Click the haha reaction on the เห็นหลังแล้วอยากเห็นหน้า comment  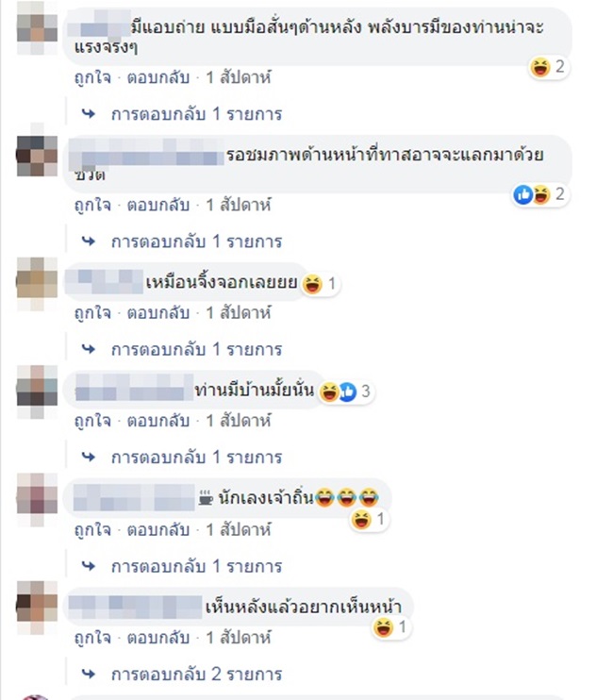pos(383,627)
